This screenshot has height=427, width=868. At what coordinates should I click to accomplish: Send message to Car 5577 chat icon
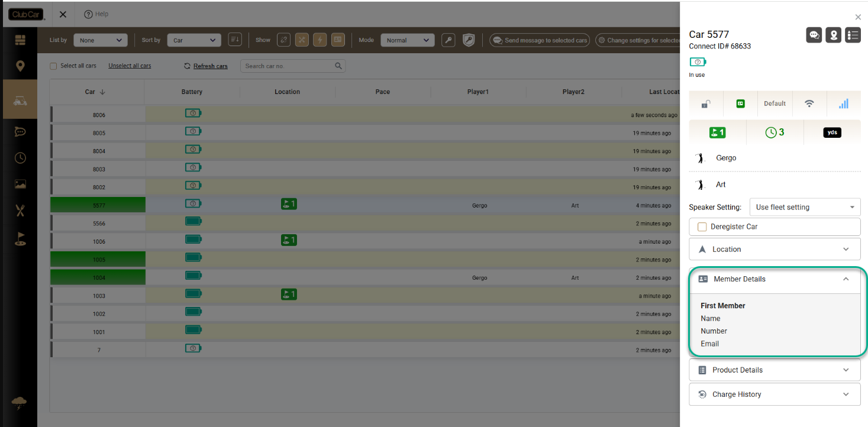pos(814,35)
